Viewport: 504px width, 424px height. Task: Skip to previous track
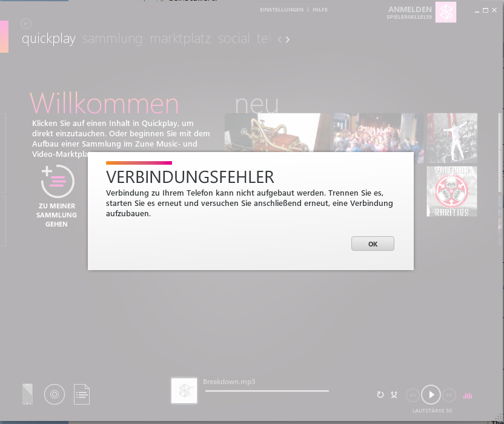click(413, 395)
